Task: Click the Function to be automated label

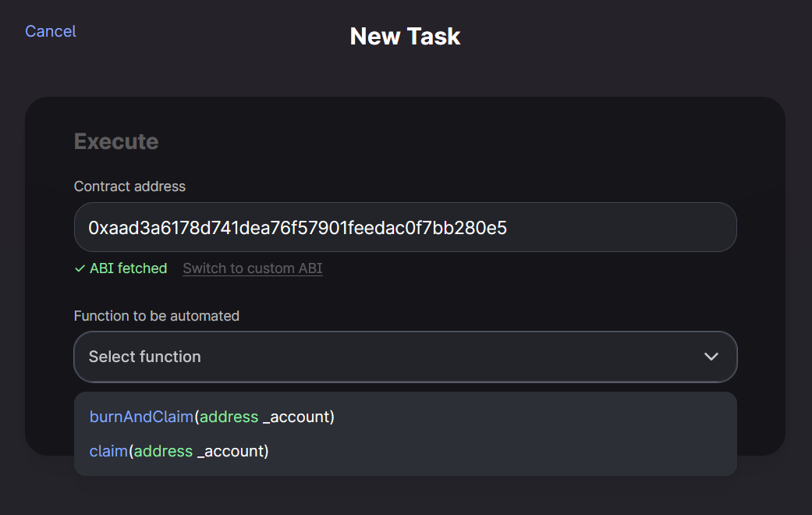Action: point(156,316)
